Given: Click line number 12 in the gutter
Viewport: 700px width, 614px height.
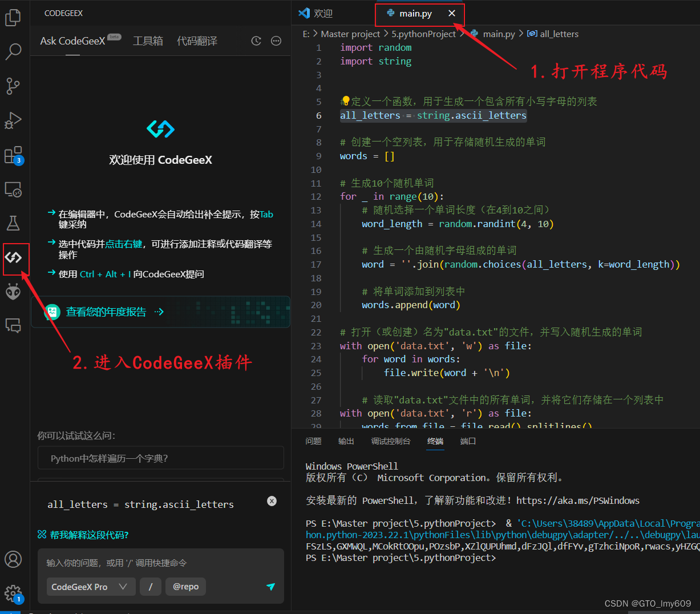Looking at the screenshot, I should point(316,196).
